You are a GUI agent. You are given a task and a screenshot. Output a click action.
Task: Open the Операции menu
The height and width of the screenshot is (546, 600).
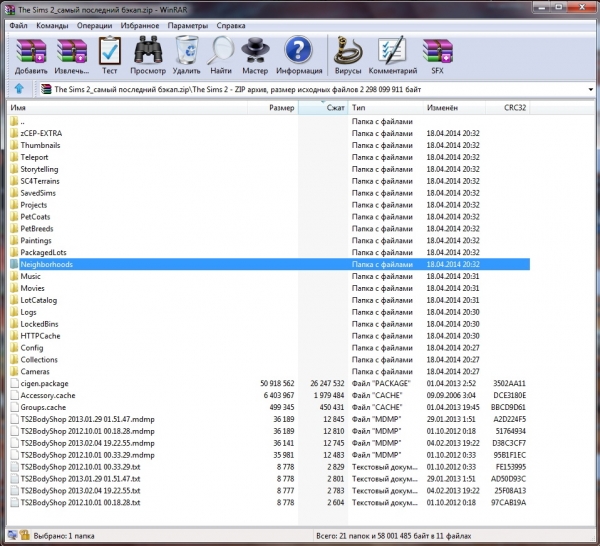click(x=94, y=26)
